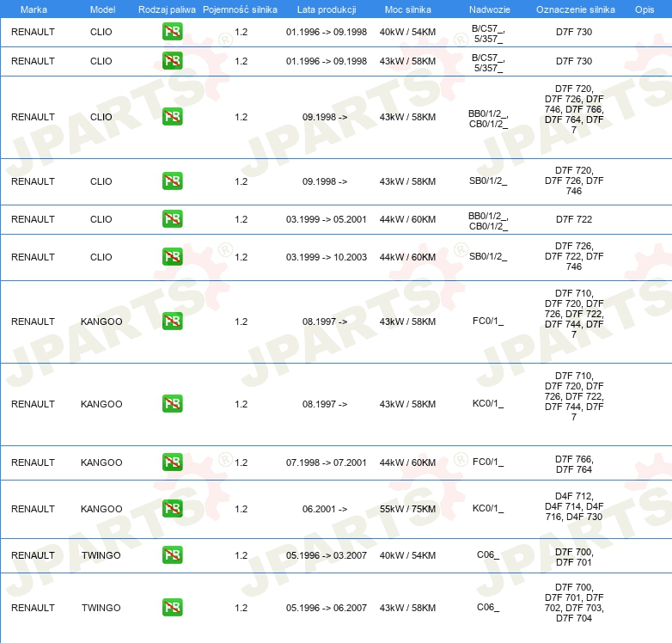672x643 pixels.
Task: Click the FC0/1_ body in the 44kW/60KM row
Action: pos(488,462)
